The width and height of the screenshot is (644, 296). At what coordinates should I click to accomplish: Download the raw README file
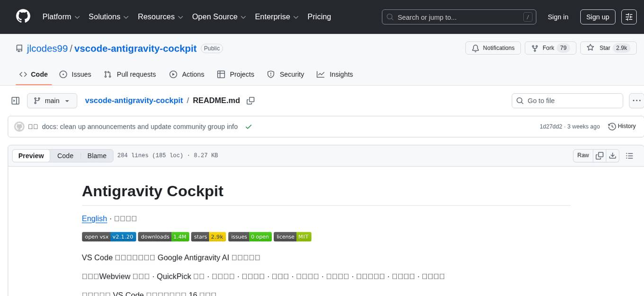click(613, 155)
